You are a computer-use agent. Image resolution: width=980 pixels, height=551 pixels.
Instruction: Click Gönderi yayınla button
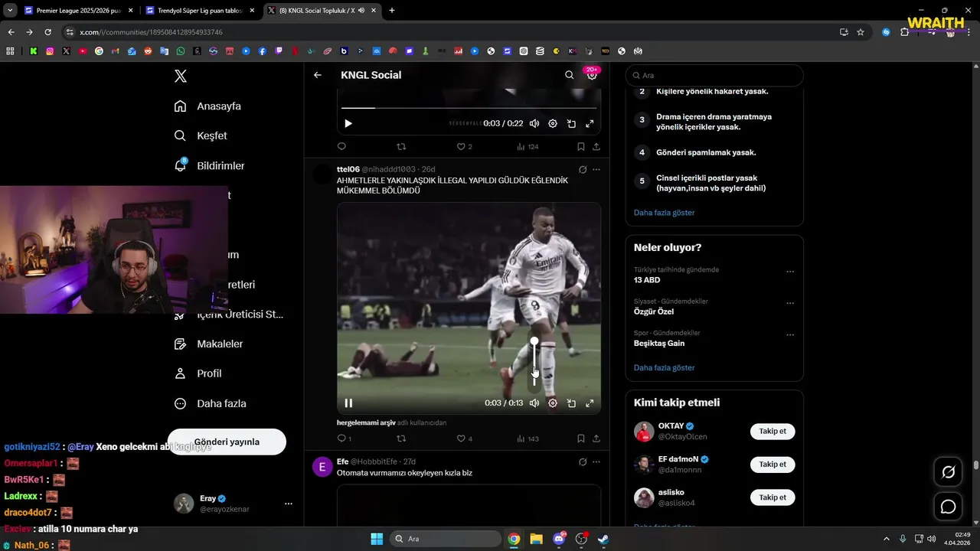click(227, 442)
